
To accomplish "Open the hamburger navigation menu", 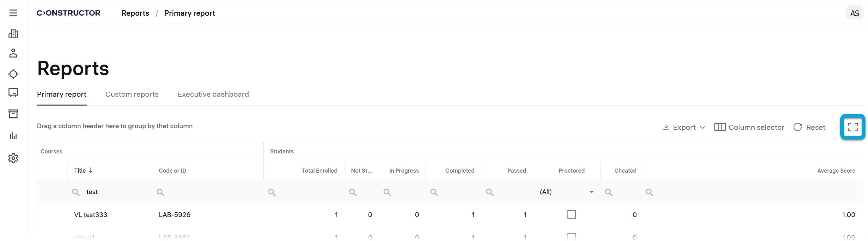I will (13, 13).
